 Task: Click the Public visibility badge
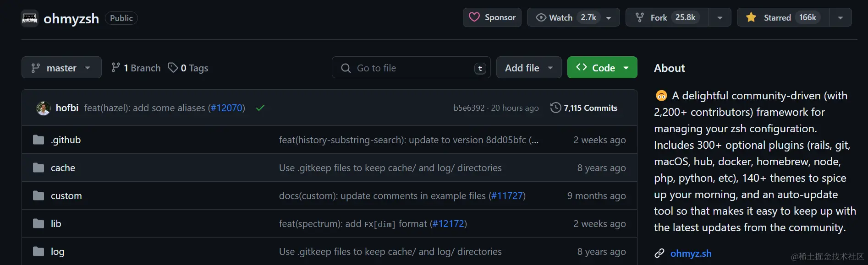tap(121, 18)
